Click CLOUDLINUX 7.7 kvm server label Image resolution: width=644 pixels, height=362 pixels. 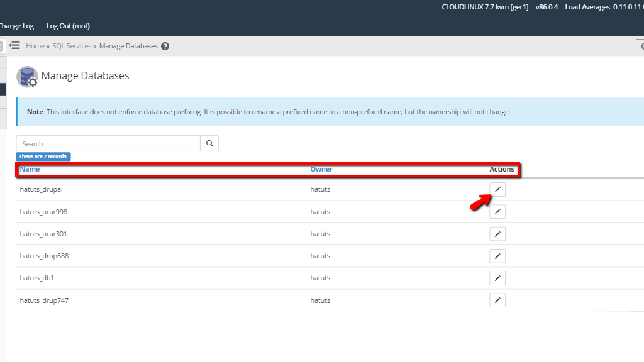point(485,7)
